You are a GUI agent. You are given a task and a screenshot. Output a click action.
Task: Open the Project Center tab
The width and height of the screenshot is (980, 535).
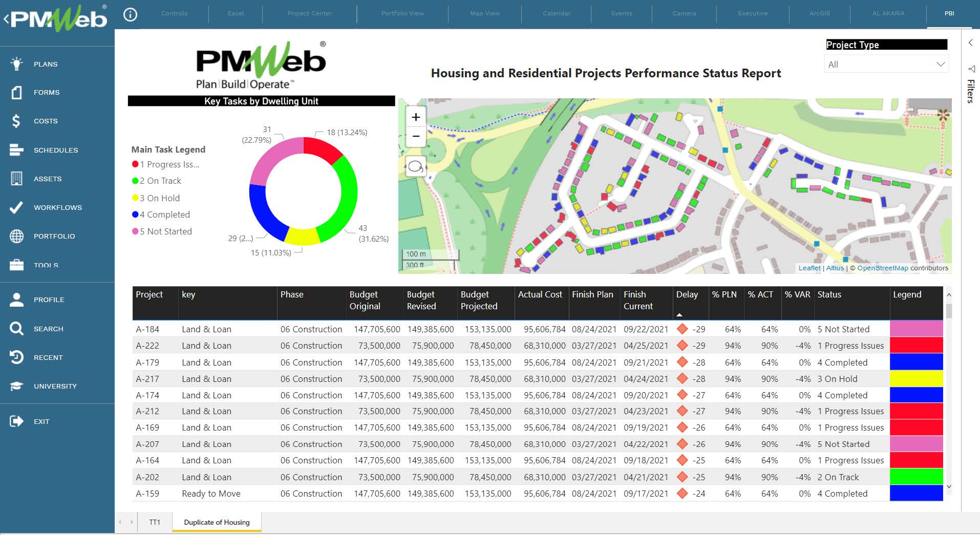pyautogui.click(x=310, y=13)
